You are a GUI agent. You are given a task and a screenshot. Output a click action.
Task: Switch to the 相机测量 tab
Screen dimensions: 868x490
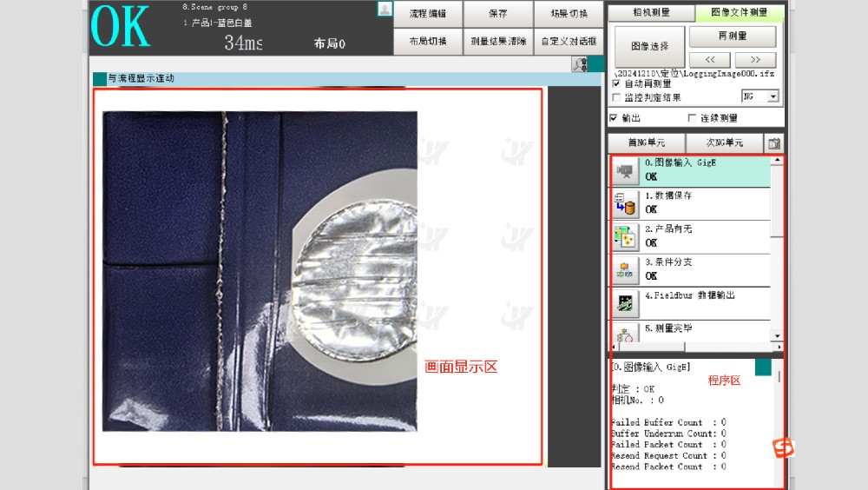pyautogui.click(x=650, y=13)
